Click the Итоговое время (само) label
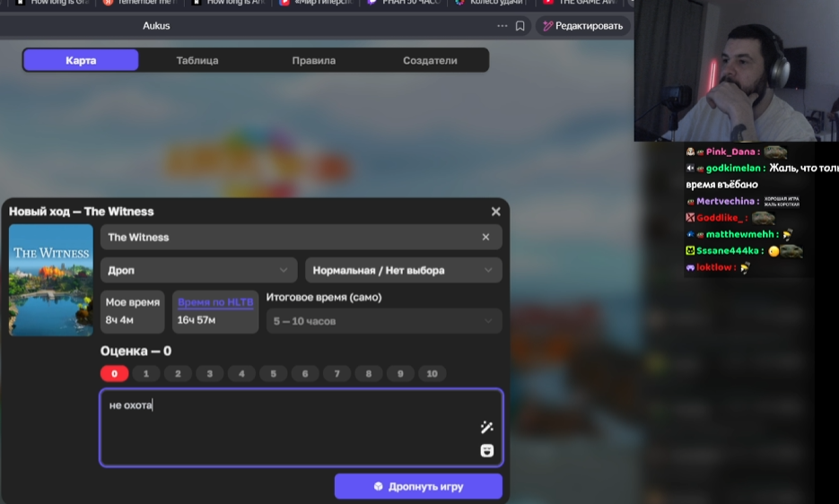This screenshot has width=839, height=504. point(324,298)
